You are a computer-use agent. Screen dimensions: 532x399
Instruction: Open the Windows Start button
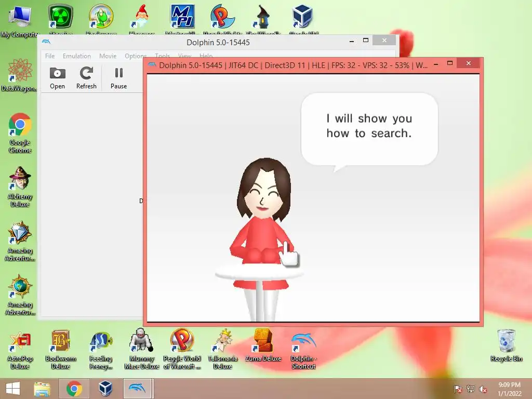pos(13,389)
